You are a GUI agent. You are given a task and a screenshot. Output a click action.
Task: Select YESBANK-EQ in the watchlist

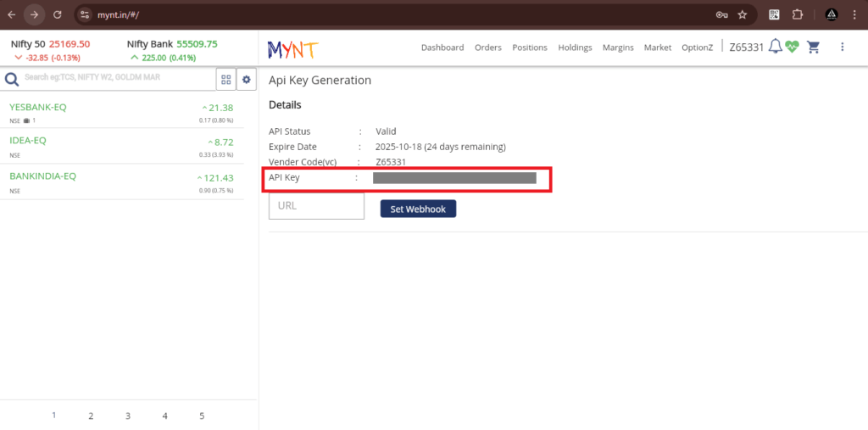38,108
